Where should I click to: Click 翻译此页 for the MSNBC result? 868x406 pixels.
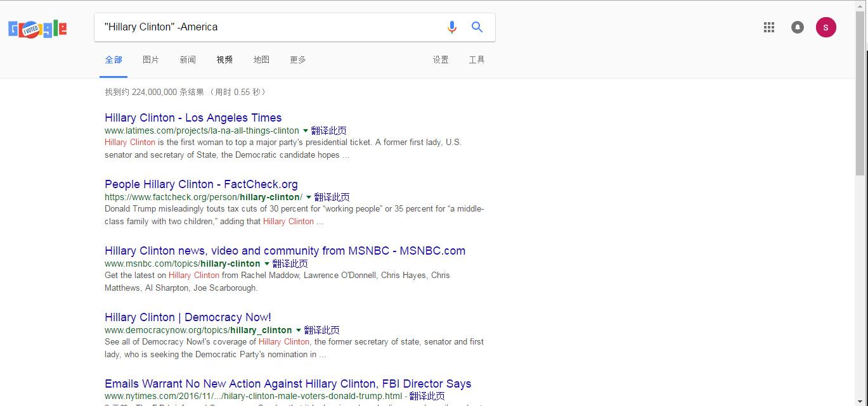pyautogui.click(x=290, y=263)
